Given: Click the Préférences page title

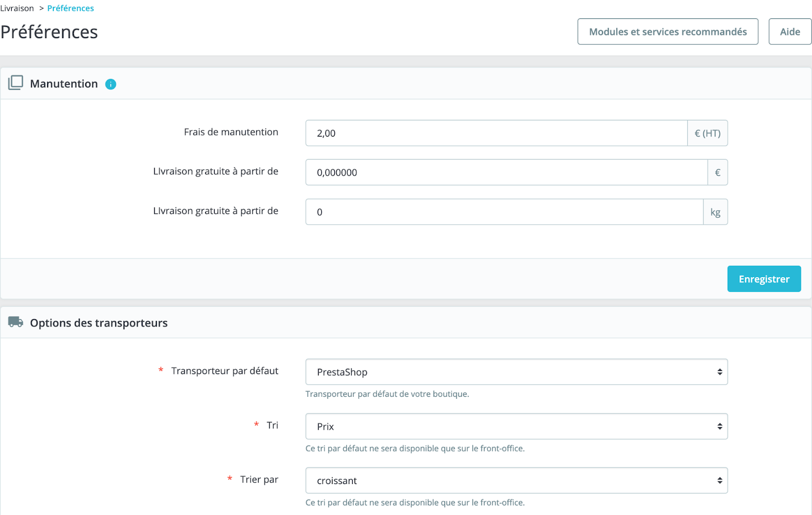Looking at the screenshot, I should (49, 32).
